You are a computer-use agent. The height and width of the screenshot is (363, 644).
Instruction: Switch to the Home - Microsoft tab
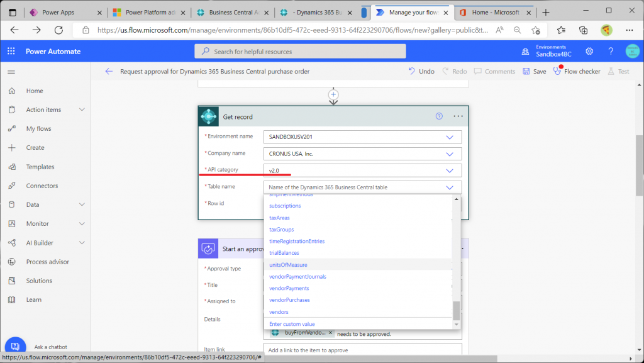tap(496, 13)
